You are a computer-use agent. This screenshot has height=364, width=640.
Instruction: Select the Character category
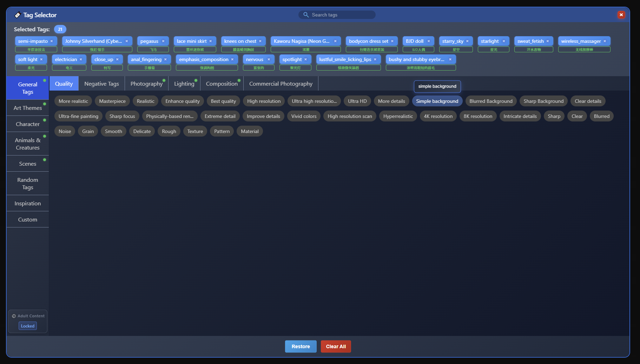pyautogui.click(x=28, y=124)
